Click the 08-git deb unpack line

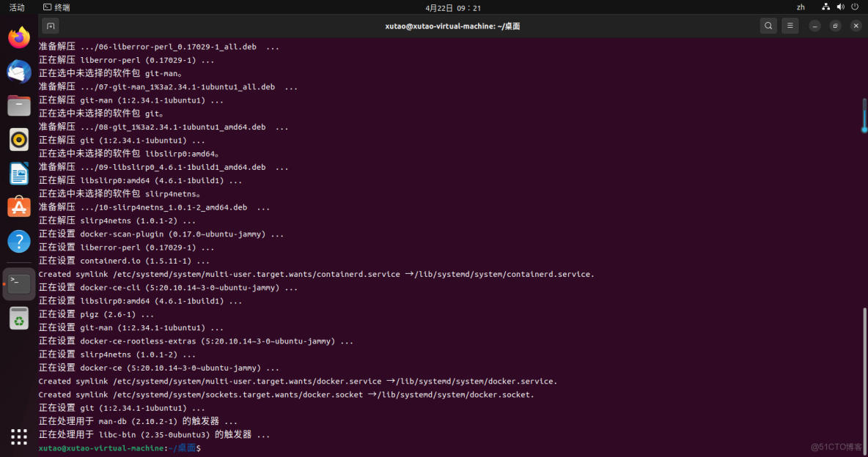click(163, 127)
